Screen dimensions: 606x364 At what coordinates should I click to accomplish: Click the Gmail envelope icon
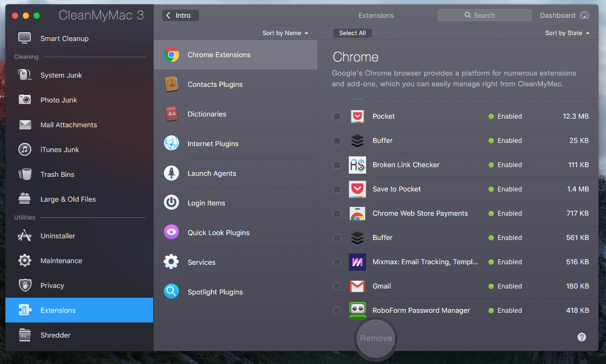[357, 286]
